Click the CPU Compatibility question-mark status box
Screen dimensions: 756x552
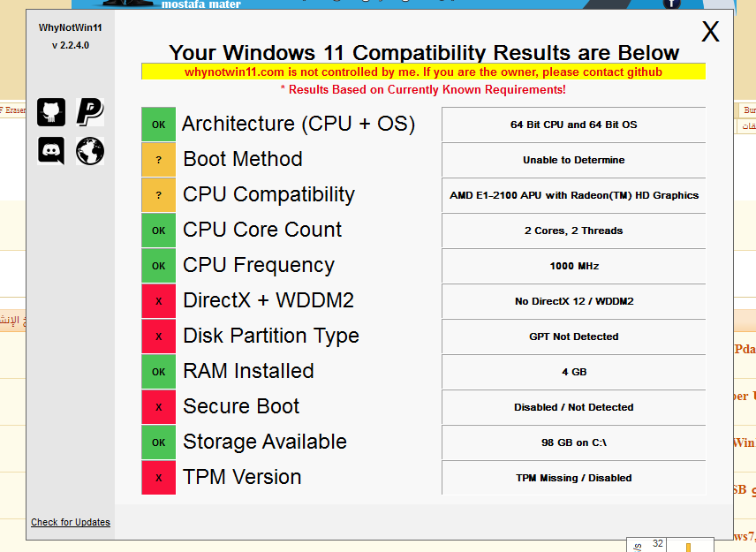coord(159,195)
